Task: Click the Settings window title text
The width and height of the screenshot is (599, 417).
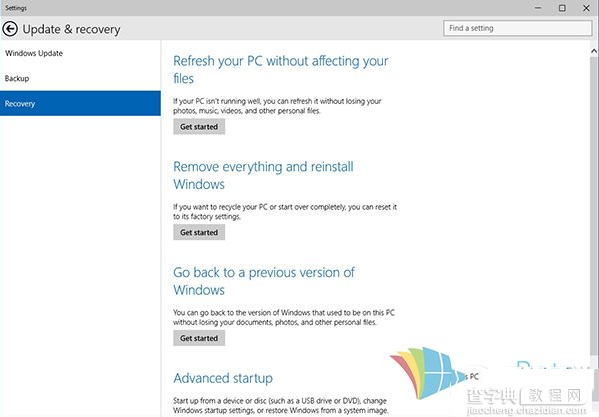Action: (x=16, y=8)
